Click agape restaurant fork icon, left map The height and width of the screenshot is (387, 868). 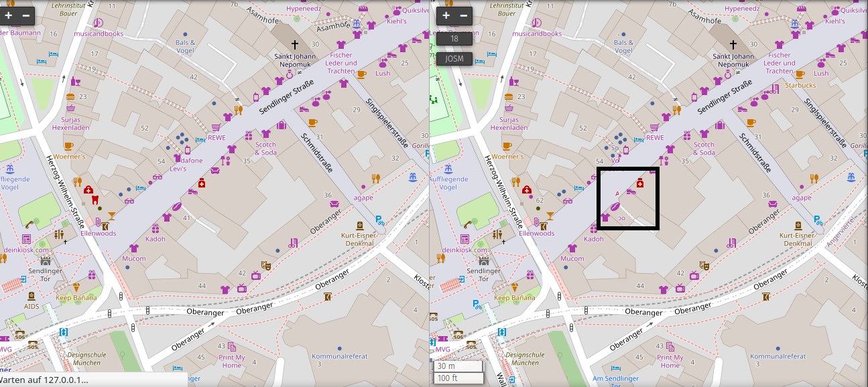pos(375,178)
